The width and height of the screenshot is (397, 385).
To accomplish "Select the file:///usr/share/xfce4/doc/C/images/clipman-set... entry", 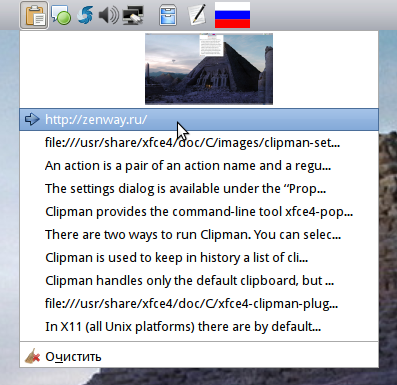I will click(199, 143).
